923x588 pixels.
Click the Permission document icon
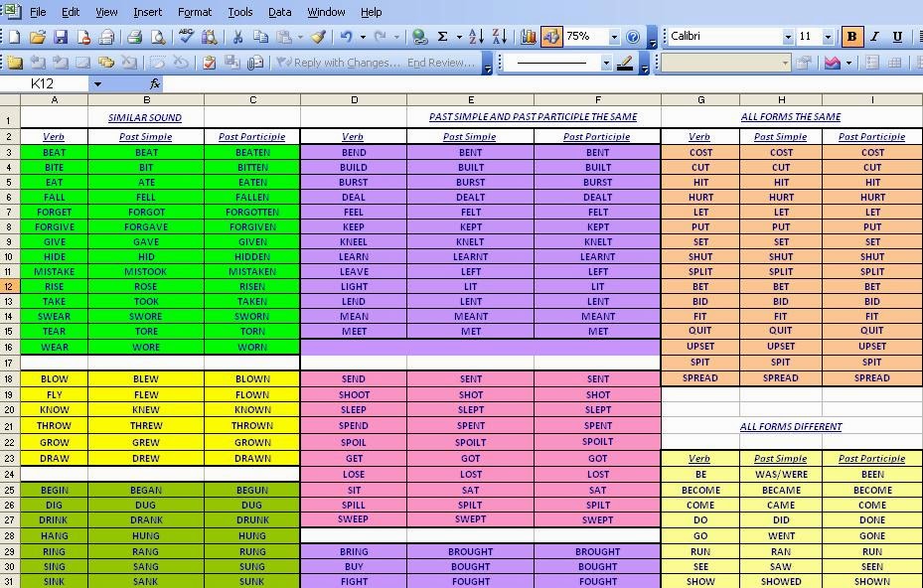(x=83, y=37)
